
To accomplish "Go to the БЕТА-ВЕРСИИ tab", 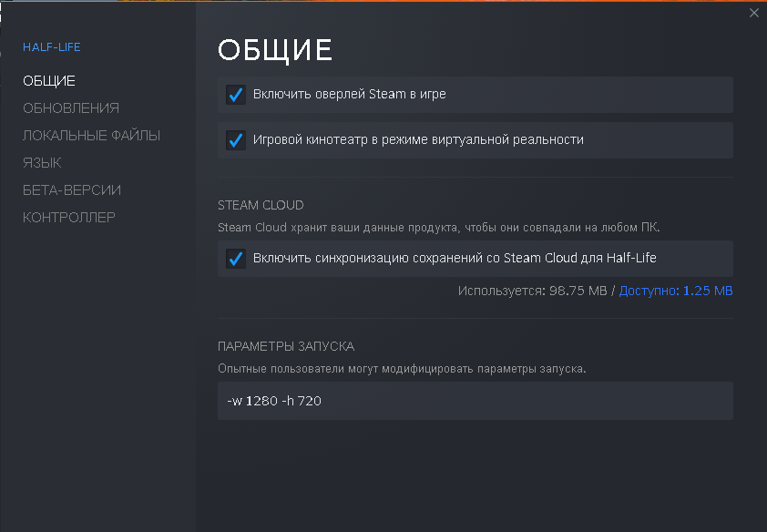I will click(72, 190).
